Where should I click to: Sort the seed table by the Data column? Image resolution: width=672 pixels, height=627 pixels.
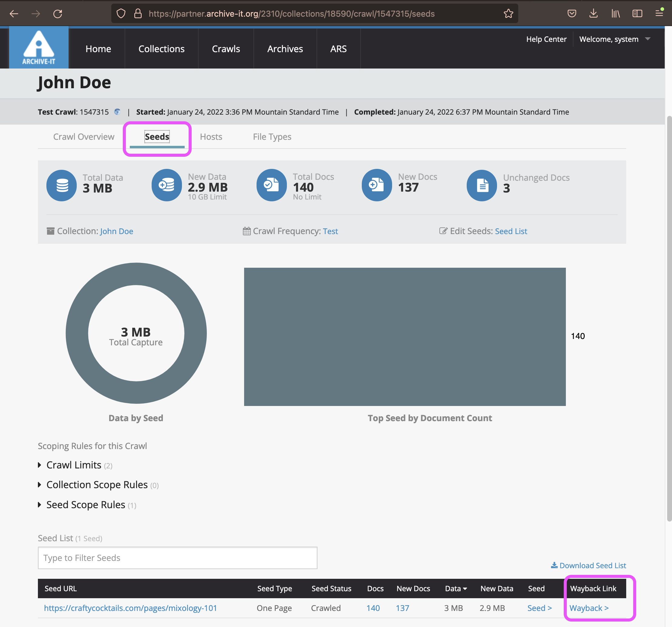pyautogui.click(x=456, y=588)
